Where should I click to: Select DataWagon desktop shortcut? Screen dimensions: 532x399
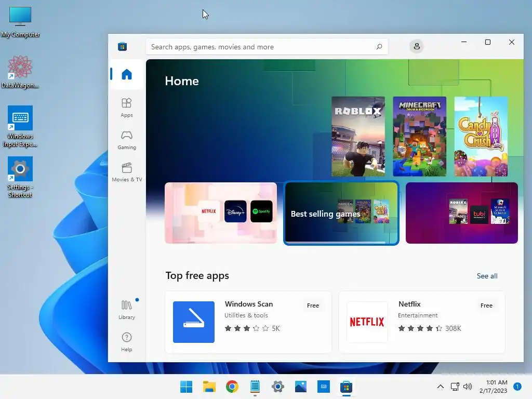(x=20, y=72)
